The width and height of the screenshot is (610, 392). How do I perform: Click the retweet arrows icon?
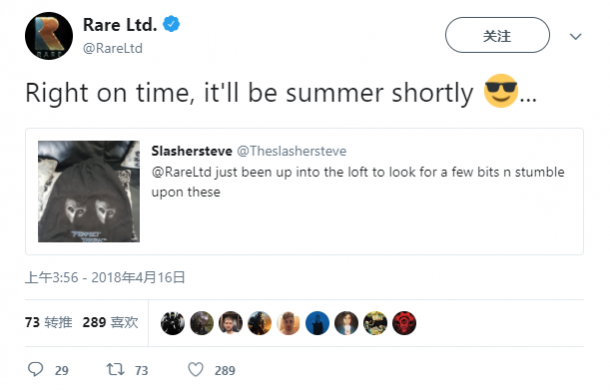click(116, 369)
